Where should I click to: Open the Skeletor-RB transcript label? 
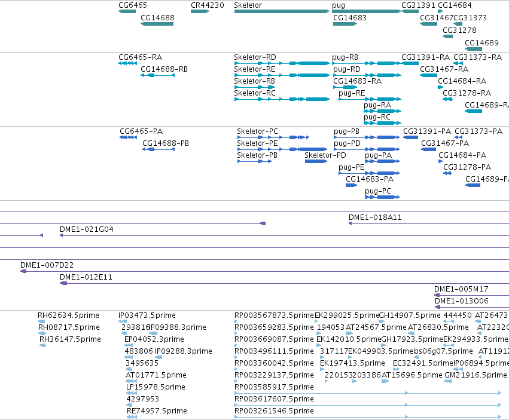click(x=255, y=81)
